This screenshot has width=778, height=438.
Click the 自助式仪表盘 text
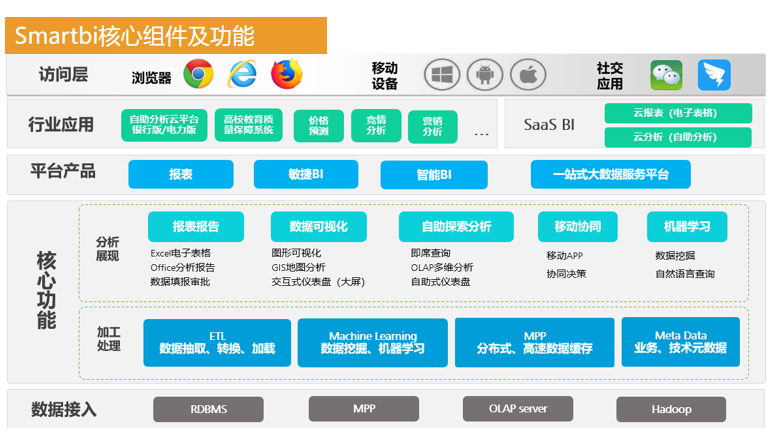441,282
